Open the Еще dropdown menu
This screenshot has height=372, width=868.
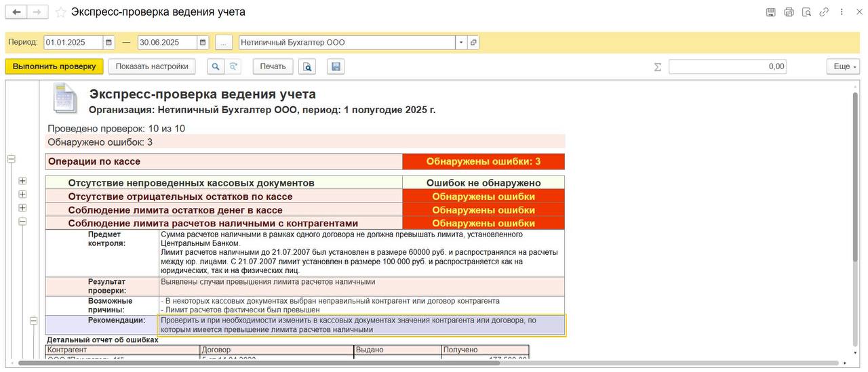pos(843,66)
